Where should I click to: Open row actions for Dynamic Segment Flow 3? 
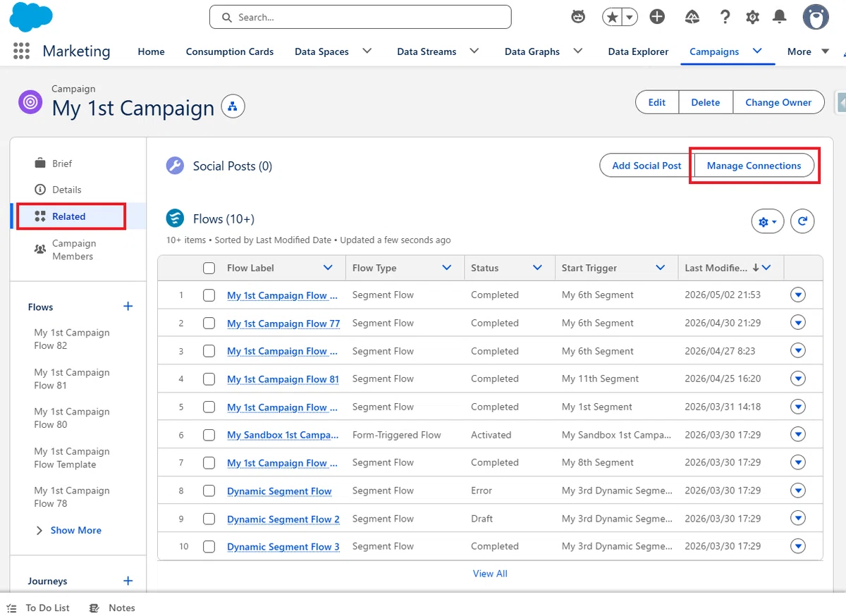tap(798, 546)
